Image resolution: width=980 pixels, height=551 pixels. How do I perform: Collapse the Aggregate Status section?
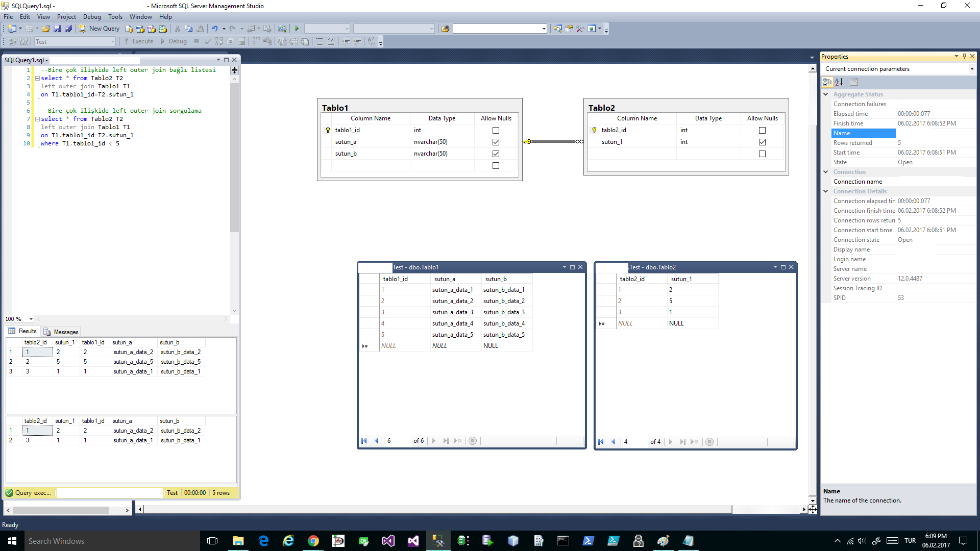pos(826,94)
